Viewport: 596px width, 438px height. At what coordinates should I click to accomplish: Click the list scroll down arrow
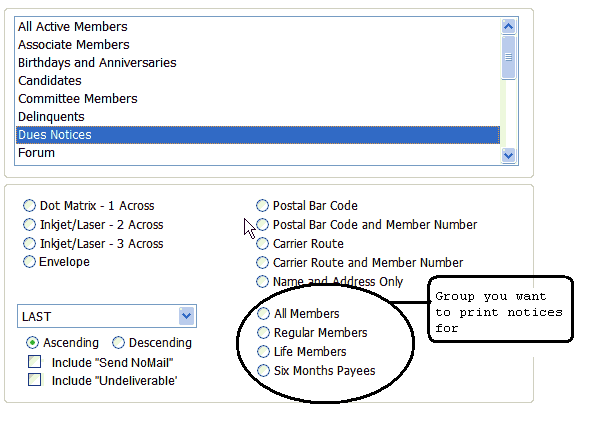508,155
